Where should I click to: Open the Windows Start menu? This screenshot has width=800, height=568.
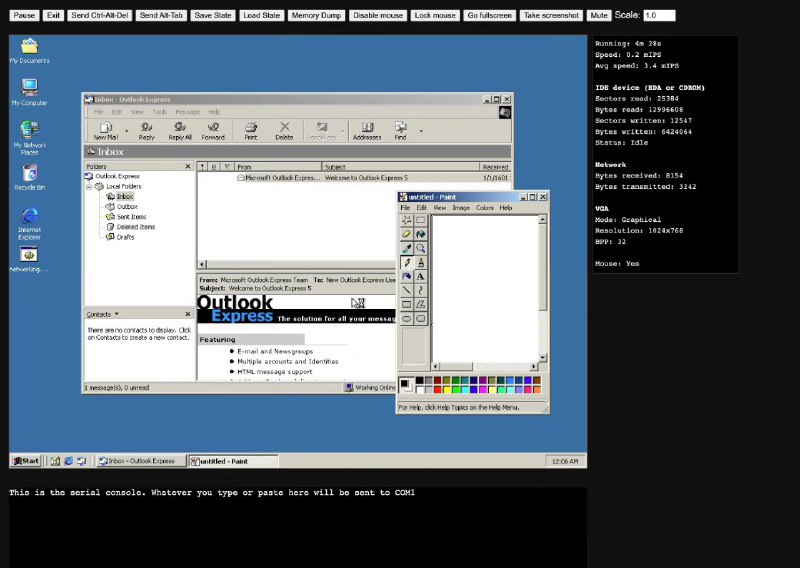tap(26, 461)
